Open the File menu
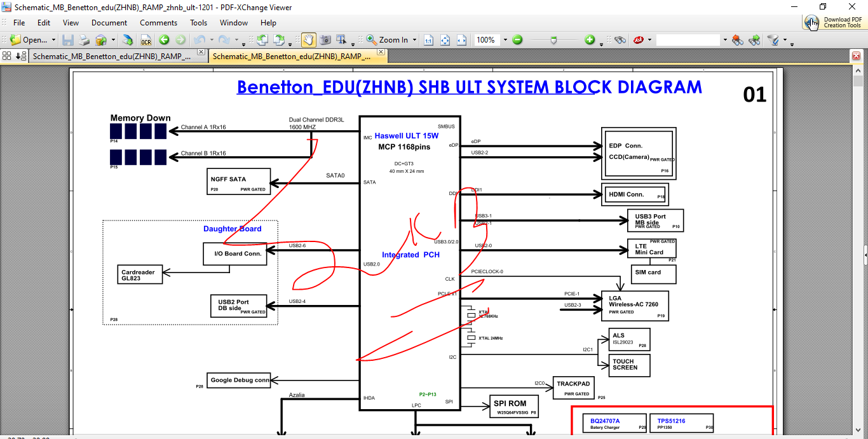The image size is (868, 439). click(x=19, y=23)
